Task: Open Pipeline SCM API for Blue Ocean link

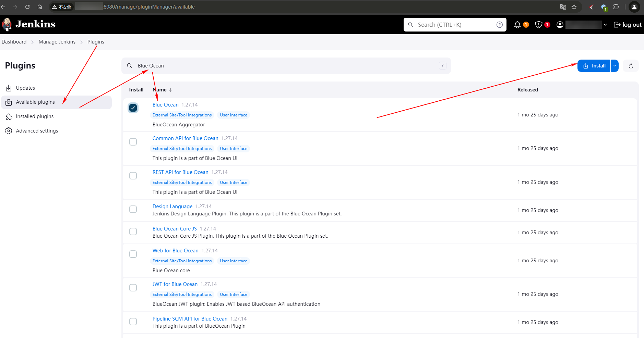Action: pyautogui.click(x=190, y=319)
